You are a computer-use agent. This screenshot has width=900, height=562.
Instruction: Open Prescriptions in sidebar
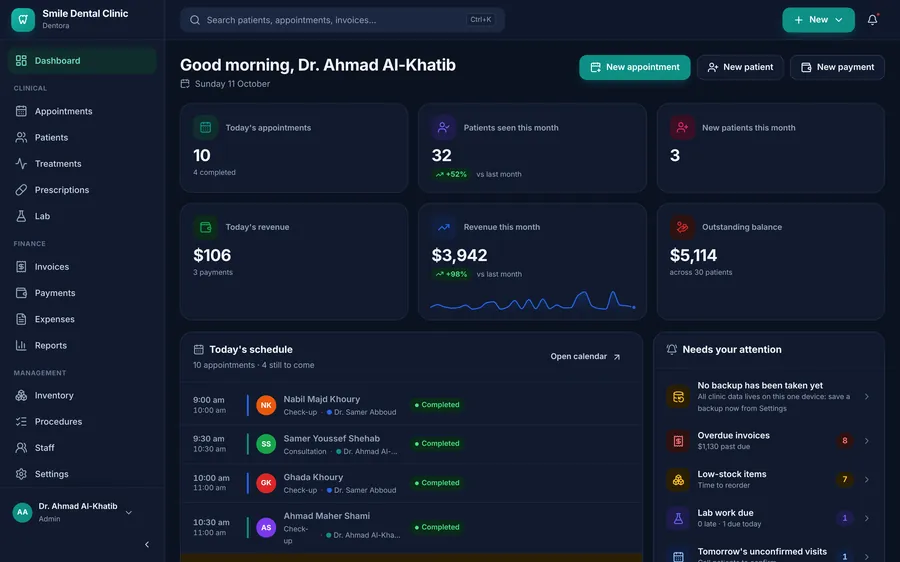82,190
